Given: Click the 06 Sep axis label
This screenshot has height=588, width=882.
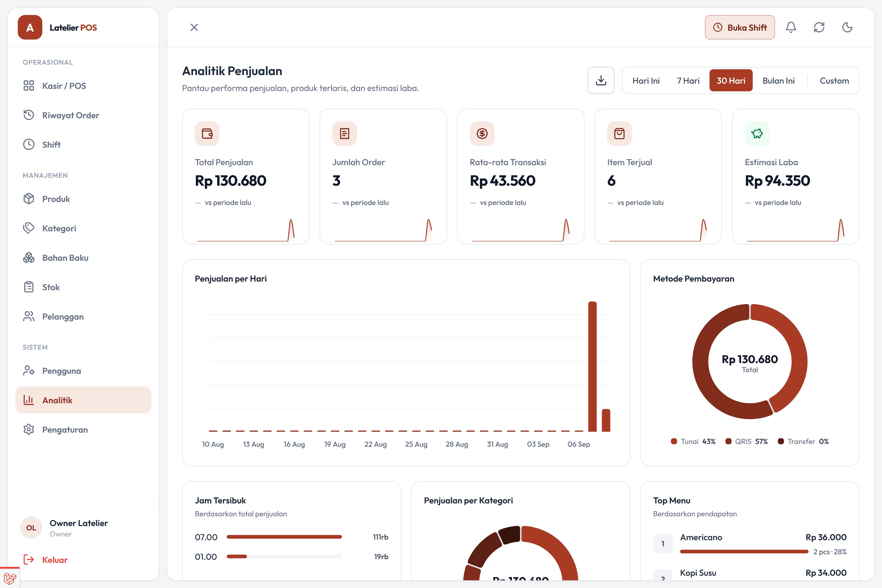Looking at the screenshot, I should coord(578,444).
